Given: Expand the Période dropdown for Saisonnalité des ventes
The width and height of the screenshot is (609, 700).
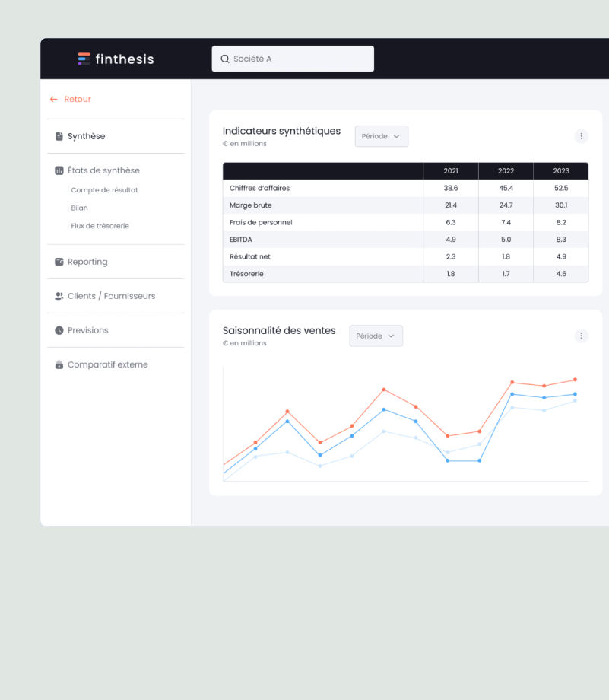Looking at the screenshot, I should 376,336.
